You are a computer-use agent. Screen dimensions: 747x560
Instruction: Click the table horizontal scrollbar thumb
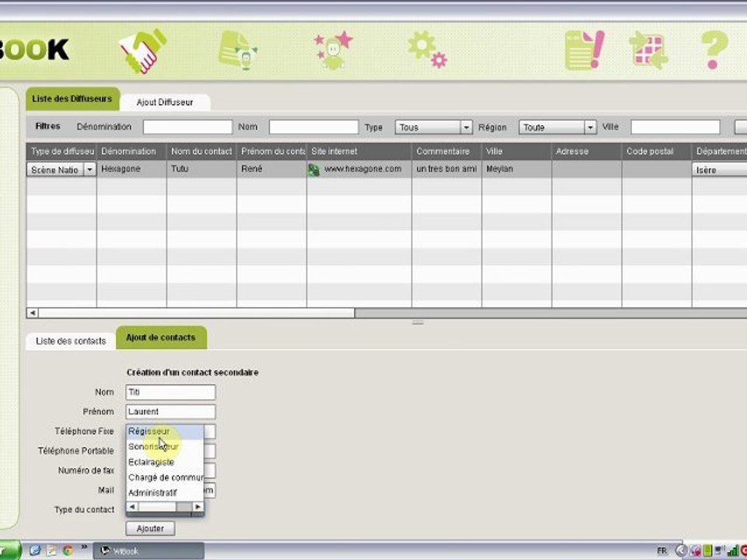tap(196, 313)
